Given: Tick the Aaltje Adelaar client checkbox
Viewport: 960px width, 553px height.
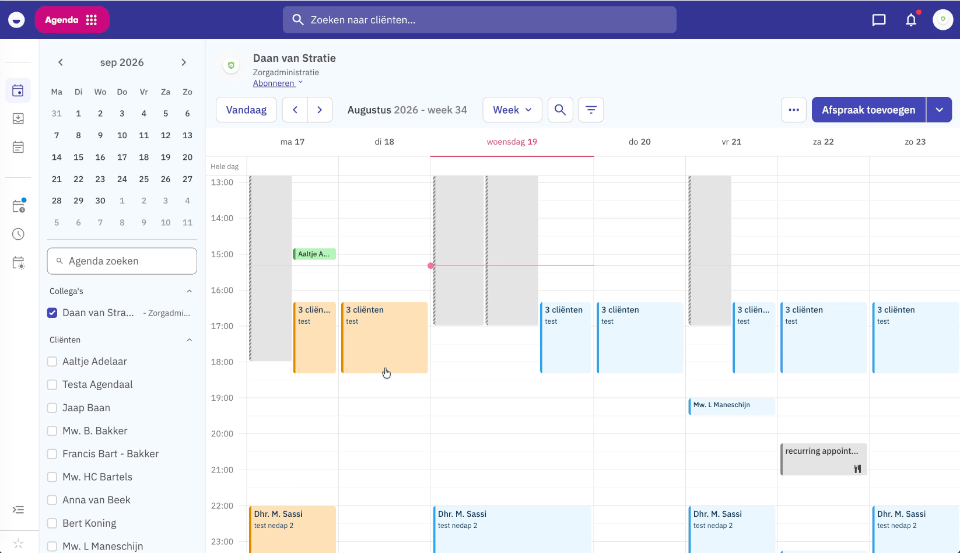Looking at the screenshot, I should [52, 361].
